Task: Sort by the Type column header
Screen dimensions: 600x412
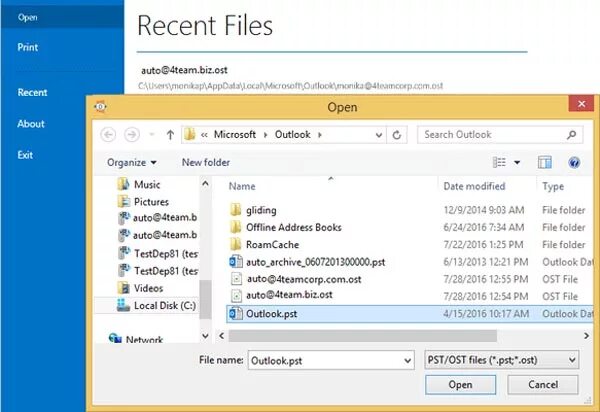Action: (x=553, y=186)
